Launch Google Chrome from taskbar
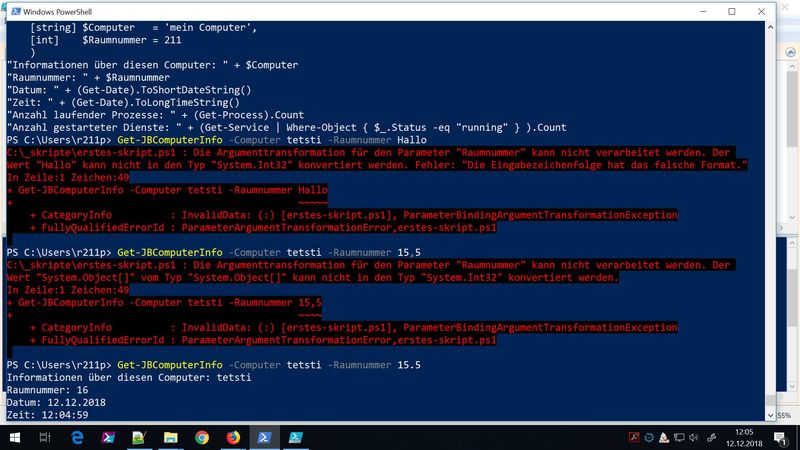Viewport: 800px width, 450px height. click(202, 438)
